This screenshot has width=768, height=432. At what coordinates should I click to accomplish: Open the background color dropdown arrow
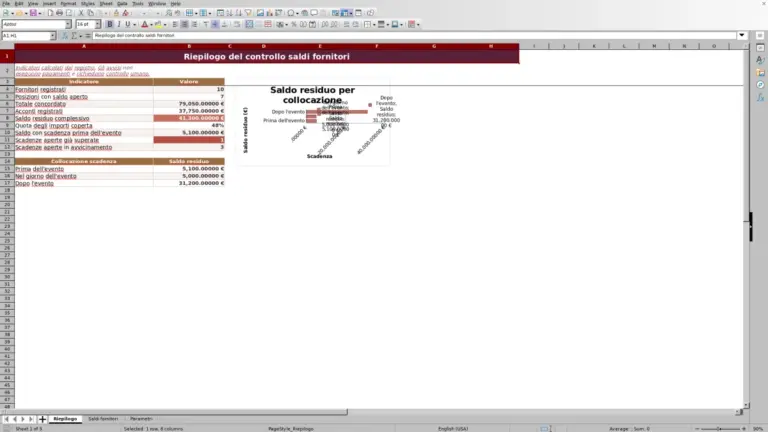click(x=165, y=24)
